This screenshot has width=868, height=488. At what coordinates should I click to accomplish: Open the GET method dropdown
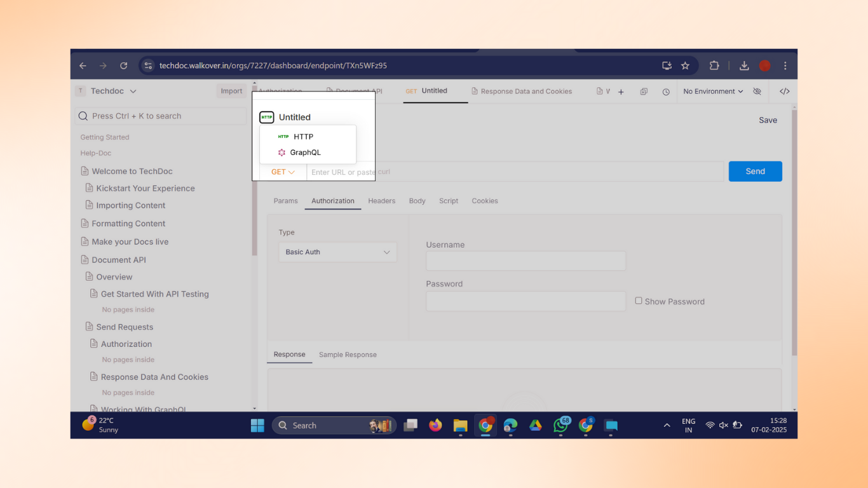click(283, 172)
